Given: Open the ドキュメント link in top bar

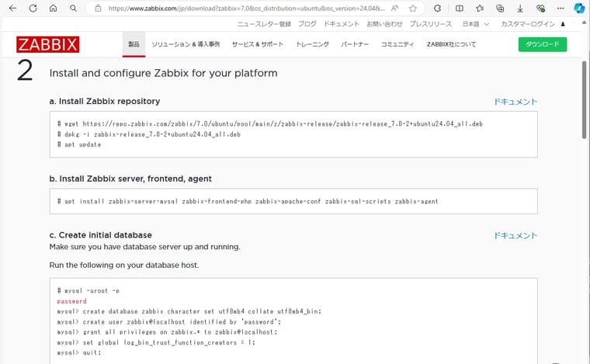Looking at the screenshot, I should pos(342,24).
